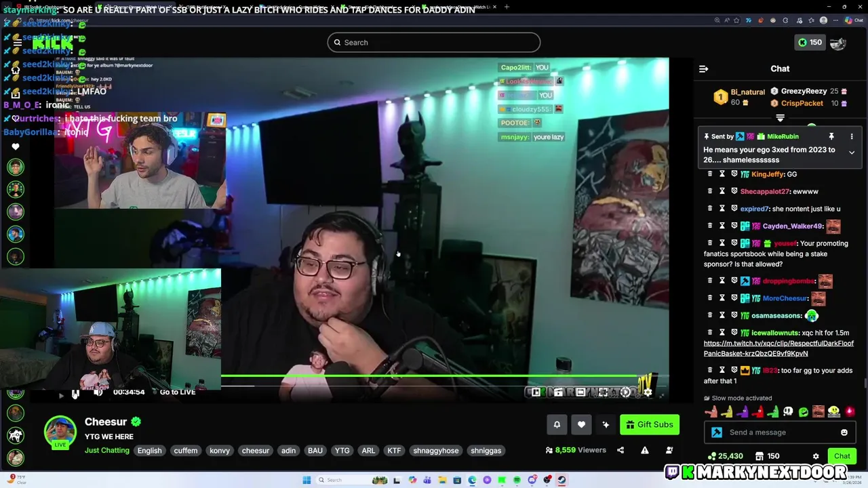868x488 pixels.
Task: Open the channel points showing 25,430
Action: click(725, 456)
